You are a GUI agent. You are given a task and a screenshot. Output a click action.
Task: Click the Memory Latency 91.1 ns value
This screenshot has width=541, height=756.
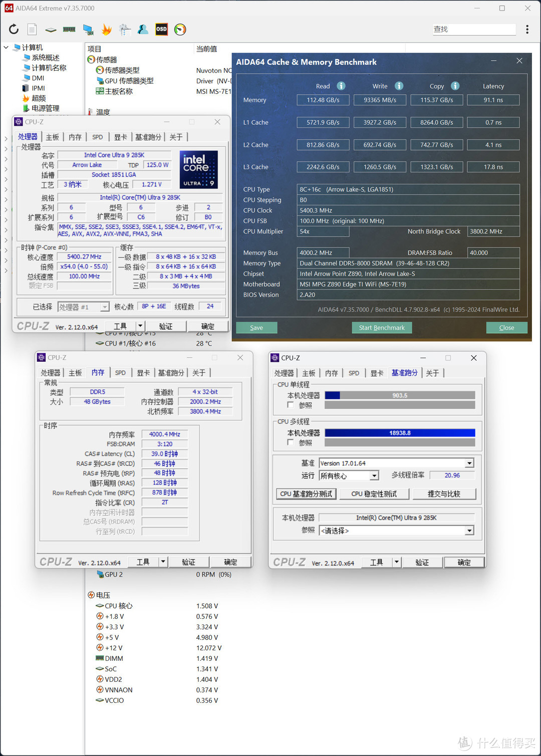click(x=493, y=100)
